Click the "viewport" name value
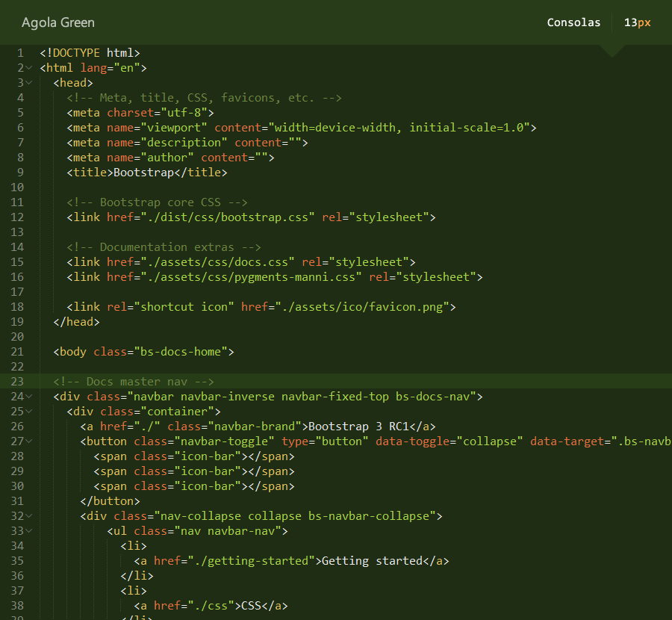The height and width of the screenshot is (620, 672). [174, 128]
